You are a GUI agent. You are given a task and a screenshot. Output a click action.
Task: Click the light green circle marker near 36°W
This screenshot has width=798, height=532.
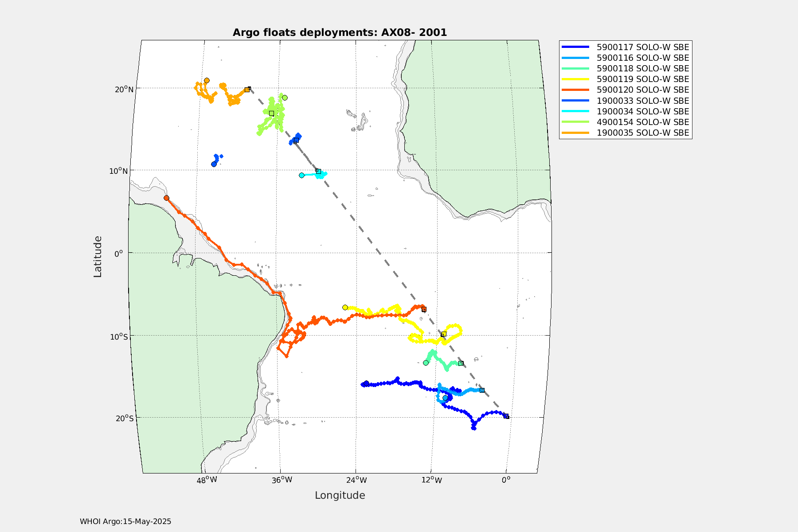(x=285, y=98)
